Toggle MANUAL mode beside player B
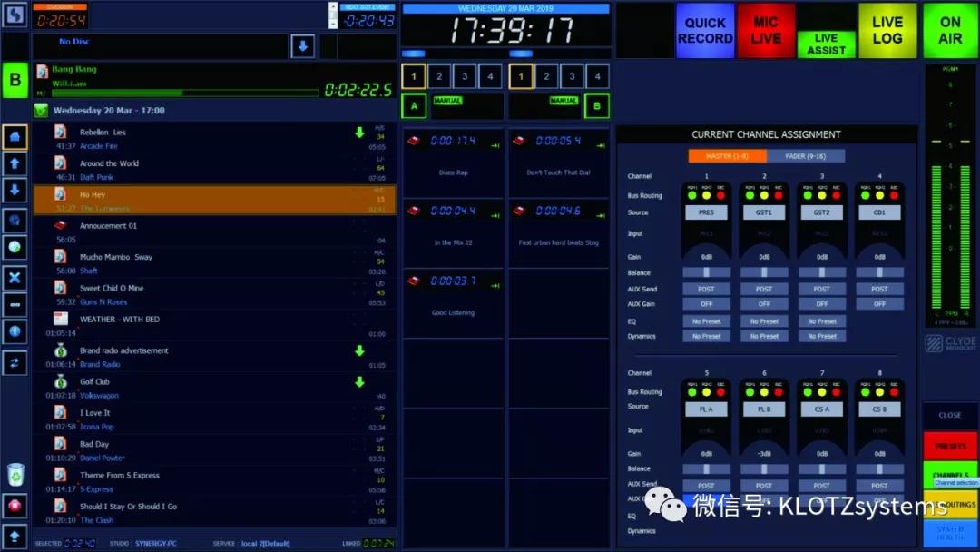 (x=563, y=100)
